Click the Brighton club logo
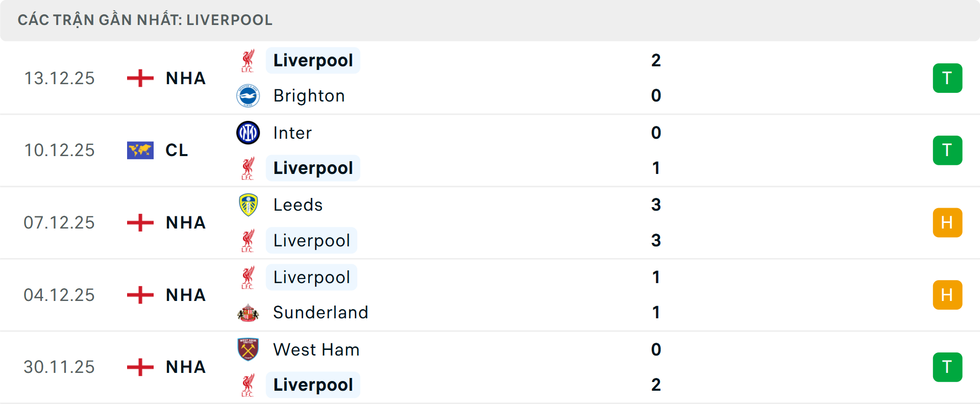Viewport: 980px width, 404px height. [x=248, y=96]
